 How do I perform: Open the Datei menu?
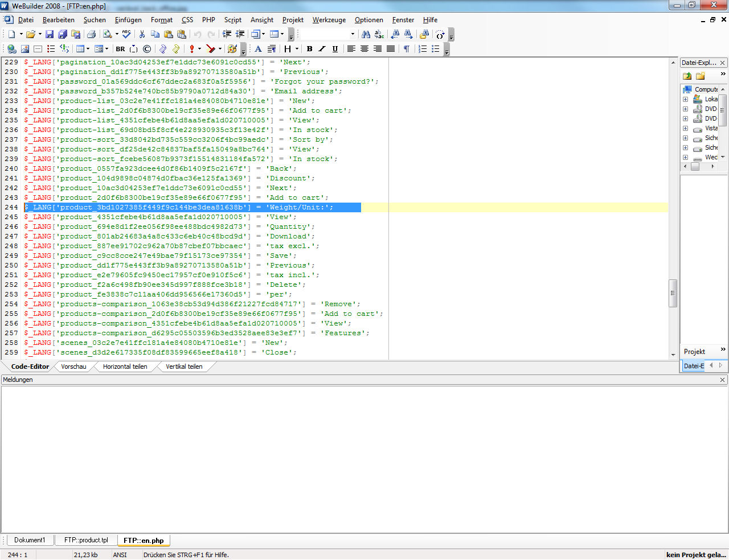[x=26, y=20]
